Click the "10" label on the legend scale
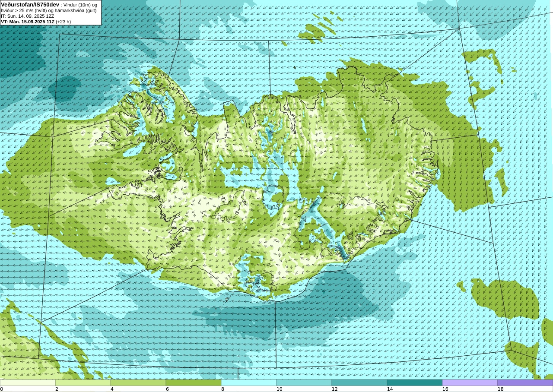Image resolution: width=553 pixels, height=392 pixels. pyautogui.click(x=279, y=389)
